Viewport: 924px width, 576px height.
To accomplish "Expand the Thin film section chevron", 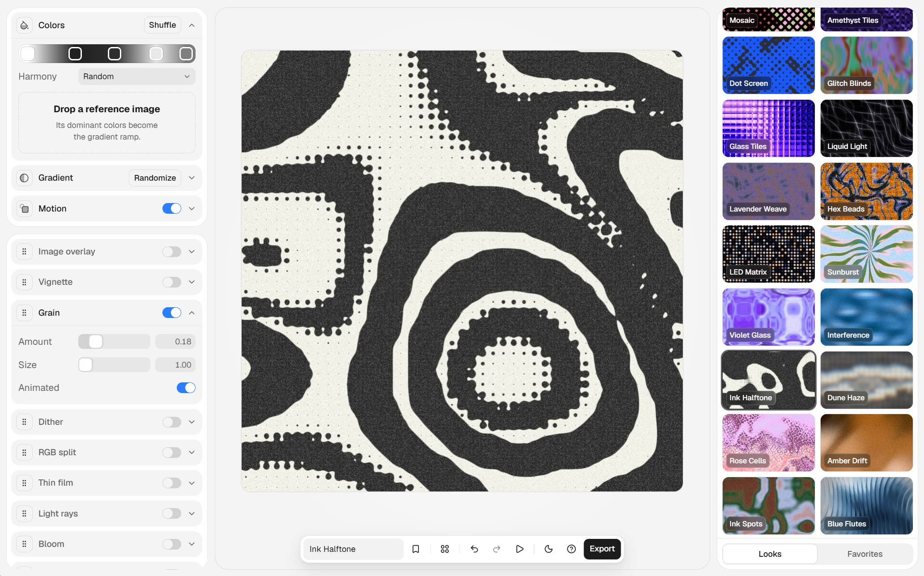I will coord(192,483).
